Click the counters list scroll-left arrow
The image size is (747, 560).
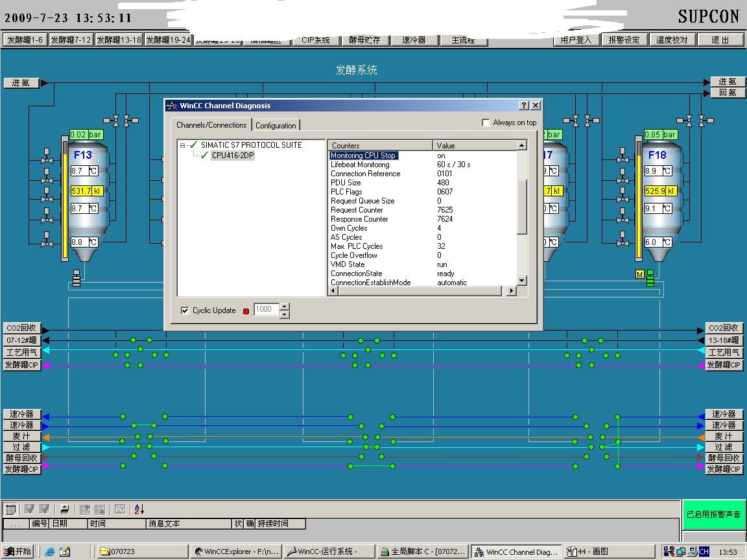[333, 290]
